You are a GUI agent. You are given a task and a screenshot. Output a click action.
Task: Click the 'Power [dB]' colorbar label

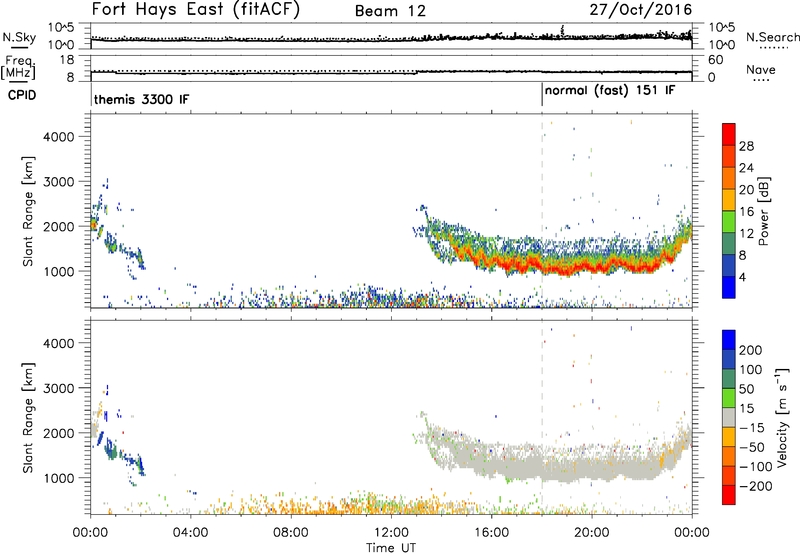click(763, 211)
